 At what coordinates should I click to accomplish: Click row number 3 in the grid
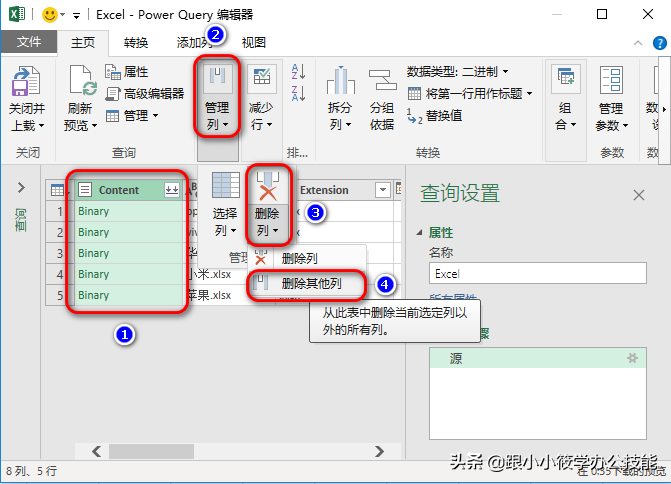tap(59, 253)
